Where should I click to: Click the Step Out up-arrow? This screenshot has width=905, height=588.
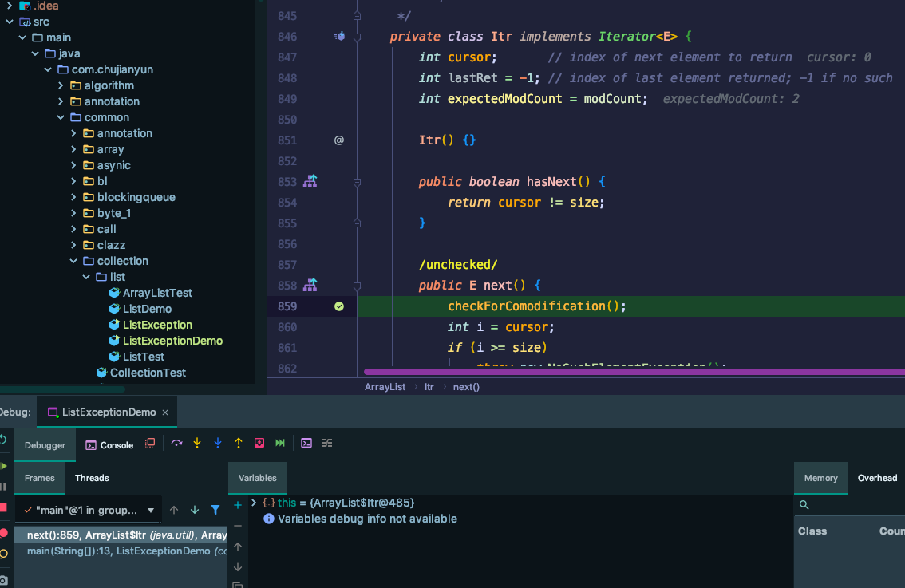[239, 443]
